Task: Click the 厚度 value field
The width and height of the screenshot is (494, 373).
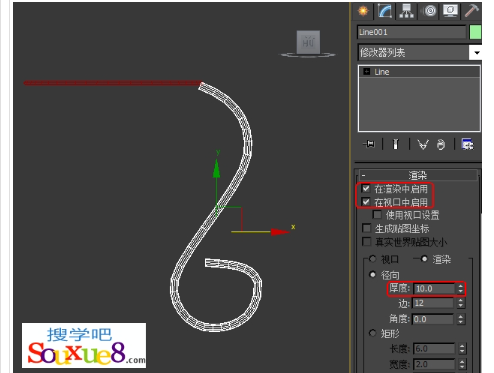Action: 434,289
